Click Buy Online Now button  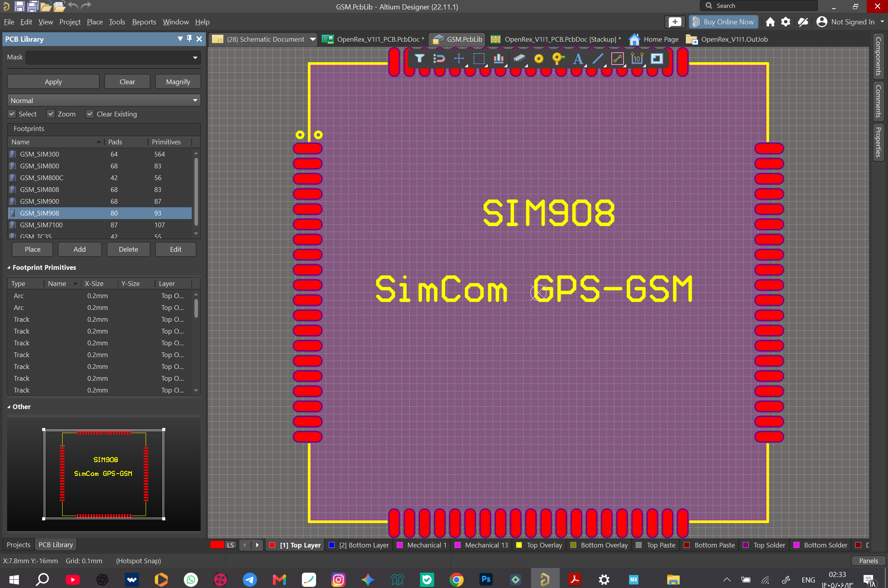click(723, 22)
